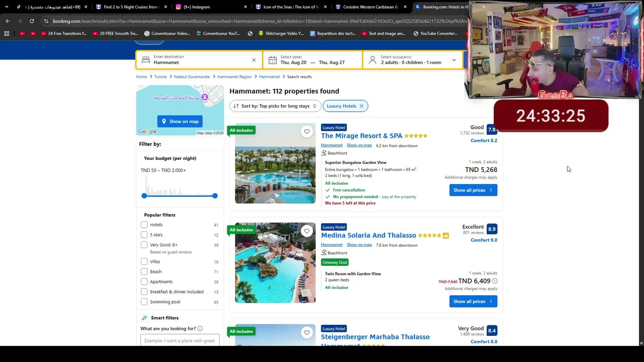Save Medina Solaria And Thalasso to wishlist
The image size is (644, 362).
click(x=307, y=231)
